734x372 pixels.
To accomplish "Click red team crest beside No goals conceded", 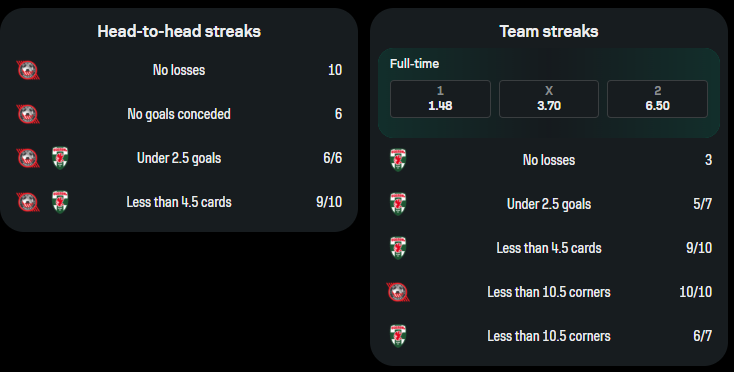I will [28, 114].
